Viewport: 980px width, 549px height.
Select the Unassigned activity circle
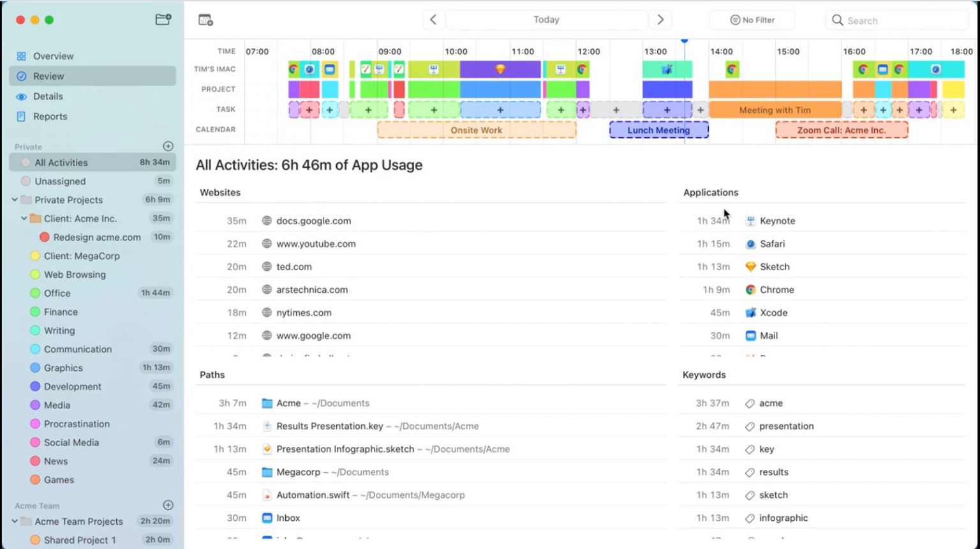[26, 181]
